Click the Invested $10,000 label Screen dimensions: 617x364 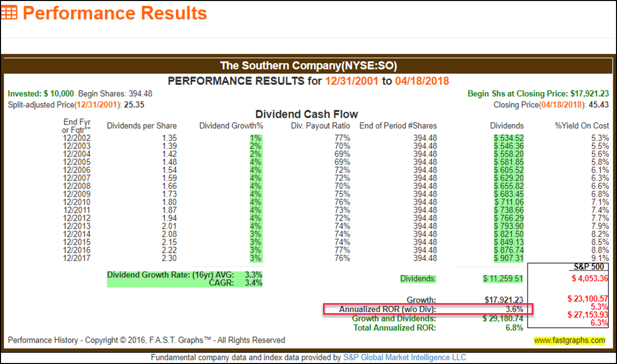(41, 94)
